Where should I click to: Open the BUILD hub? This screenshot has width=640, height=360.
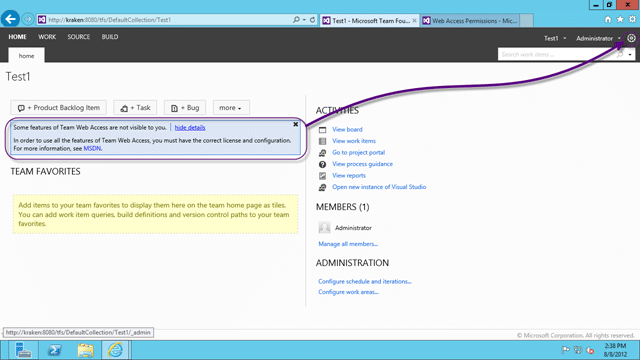tap(110, 37)
